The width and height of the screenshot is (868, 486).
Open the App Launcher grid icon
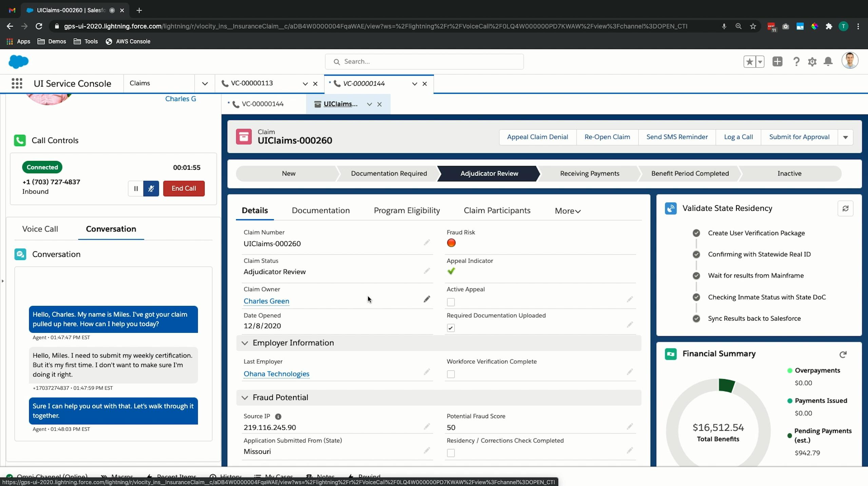(17, 83)
